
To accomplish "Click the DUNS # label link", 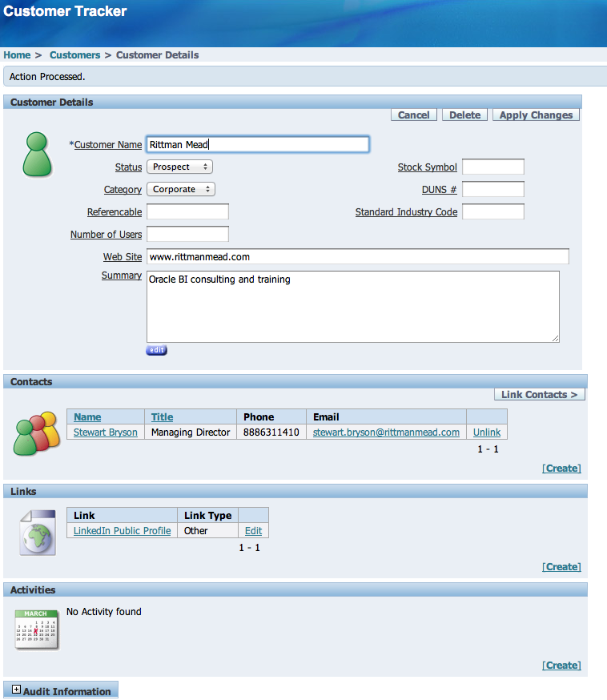I will coord(440,189).
